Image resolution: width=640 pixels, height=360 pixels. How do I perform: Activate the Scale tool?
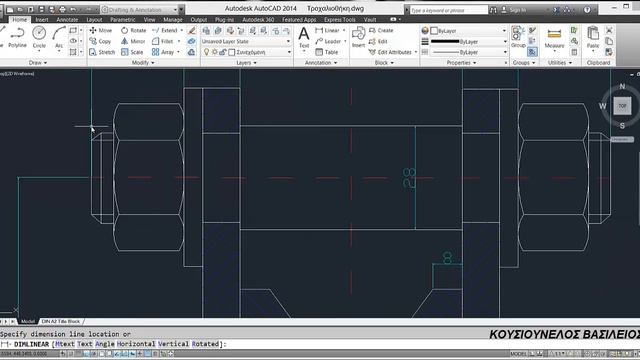pyautogui.click(x=132, y=52)
